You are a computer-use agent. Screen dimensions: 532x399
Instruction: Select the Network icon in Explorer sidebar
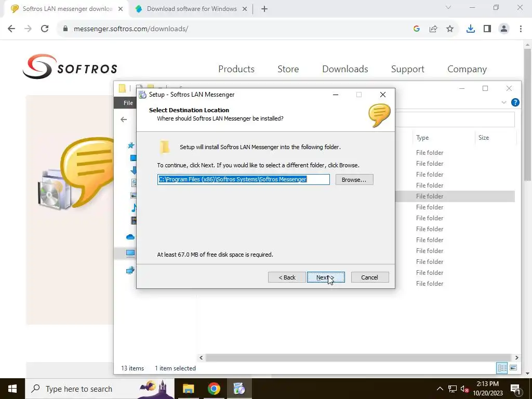tap(130, 270)
